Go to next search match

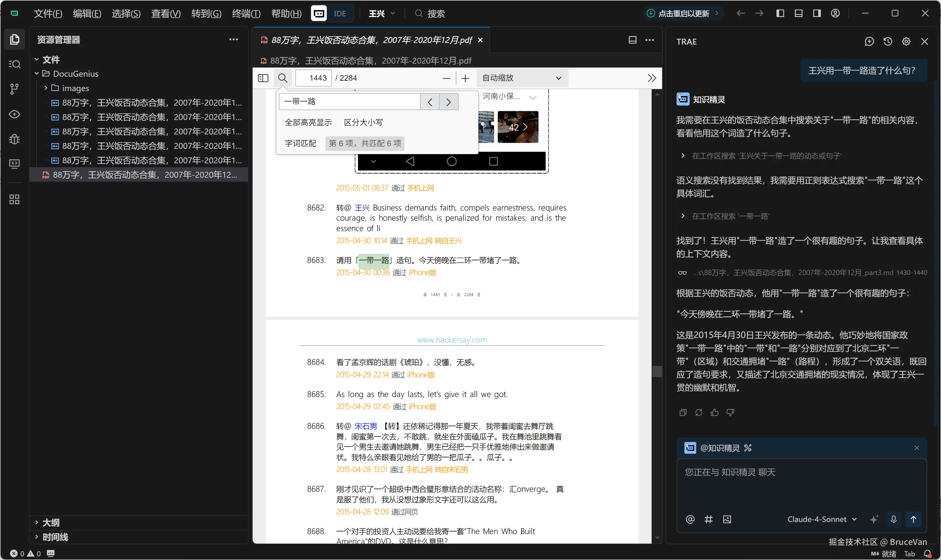(x=449, y=102)
